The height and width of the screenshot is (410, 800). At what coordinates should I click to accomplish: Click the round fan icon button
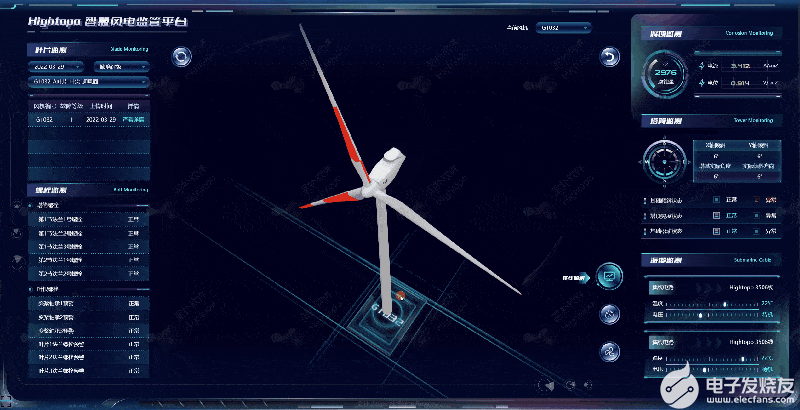click(609, 352)
